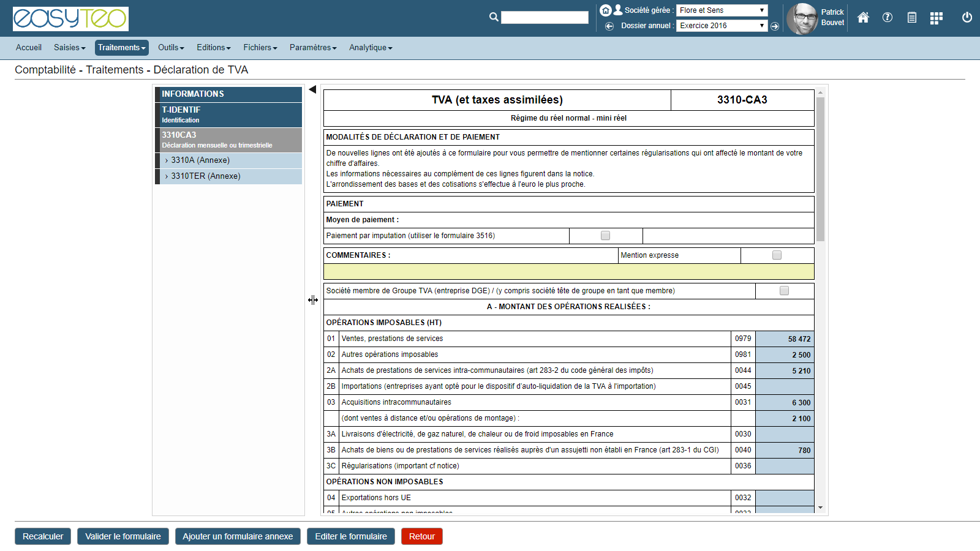Collapse the left panel with the black triangle

point(312,90)
